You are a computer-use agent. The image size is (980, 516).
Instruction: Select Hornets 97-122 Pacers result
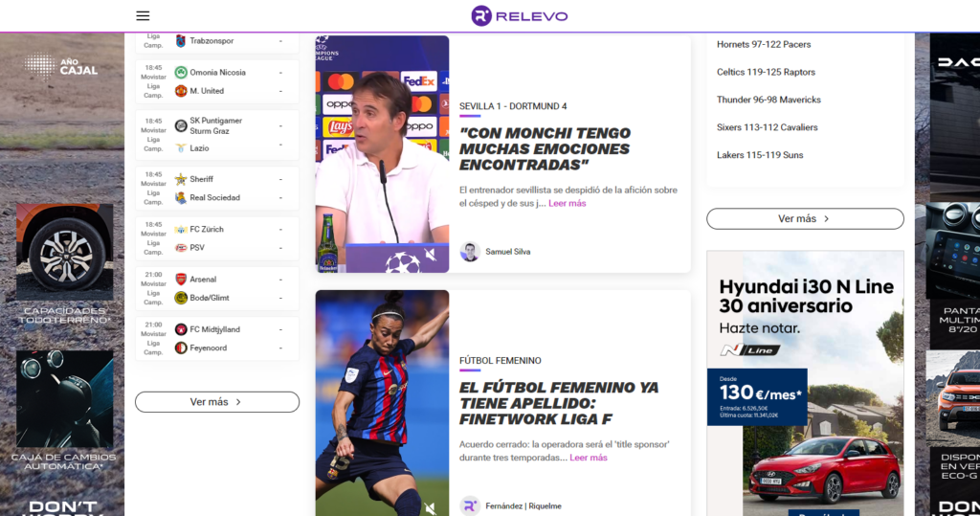(x=764, y=44)
